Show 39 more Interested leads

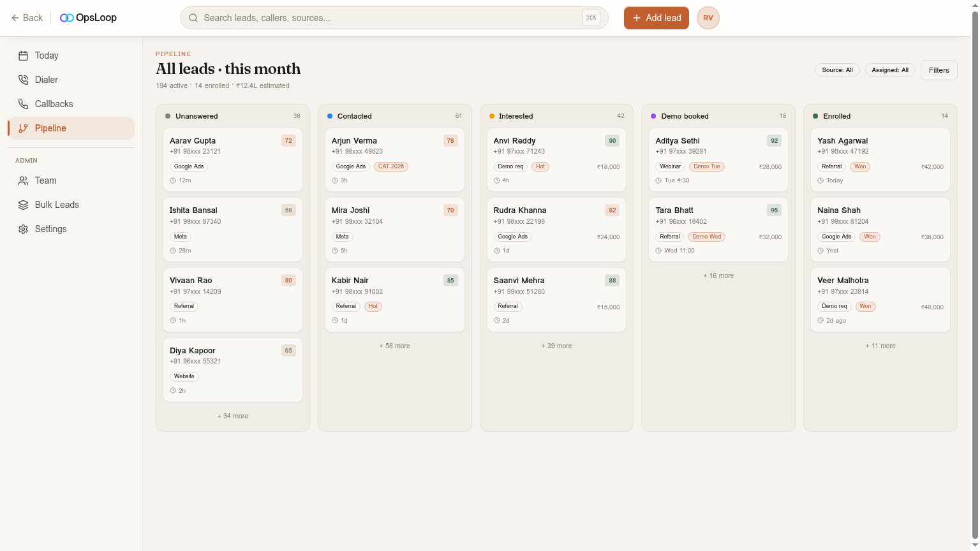[x=557, y=346]
